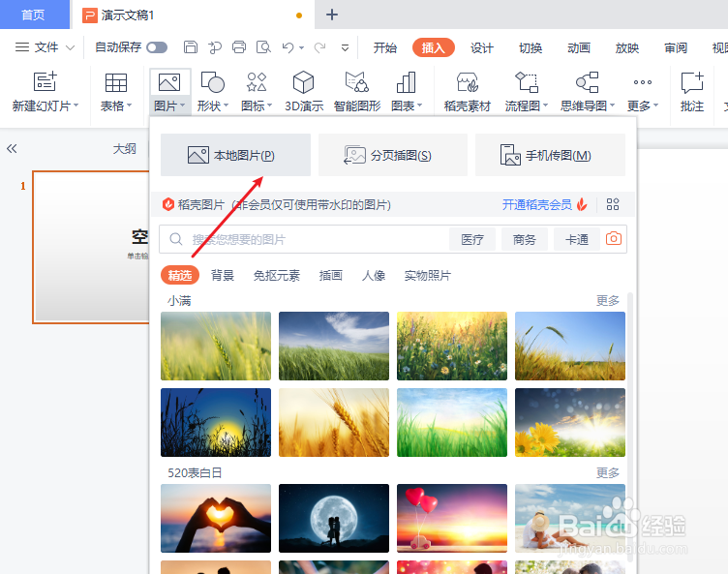Insert a Smart Graphic (智能图形)
728x574 pixels.
356,82
